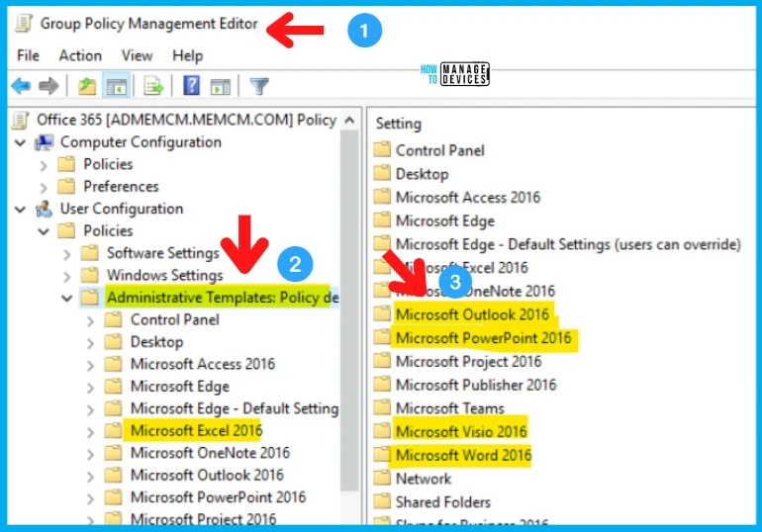
Task: Click the Computer Configuration node icon
Action: 44,142
